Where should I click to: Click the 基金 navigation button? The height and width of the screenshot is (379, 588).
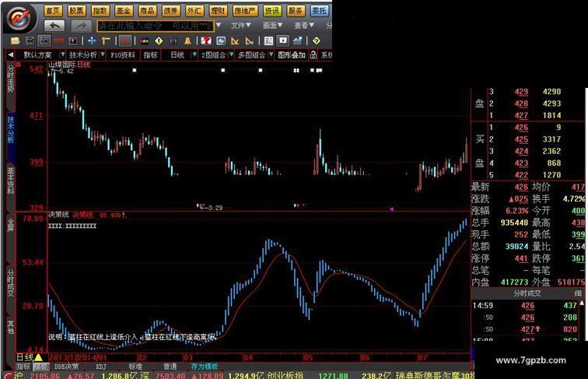coord(124,11)
